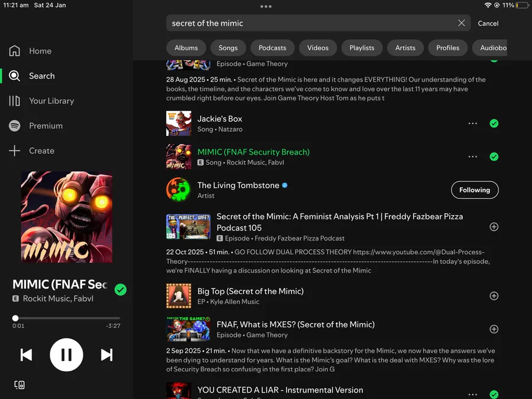
Task: Filter results by Profiles
Action: [x=447, y=48]
